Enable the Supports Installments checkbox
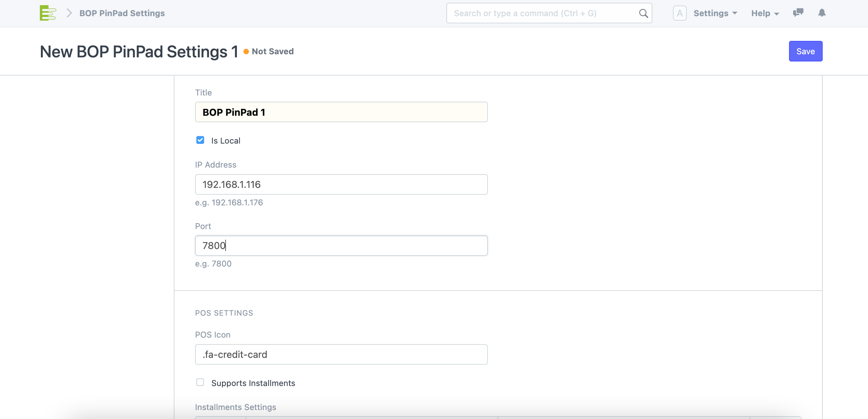 click(x=200, y=382)
